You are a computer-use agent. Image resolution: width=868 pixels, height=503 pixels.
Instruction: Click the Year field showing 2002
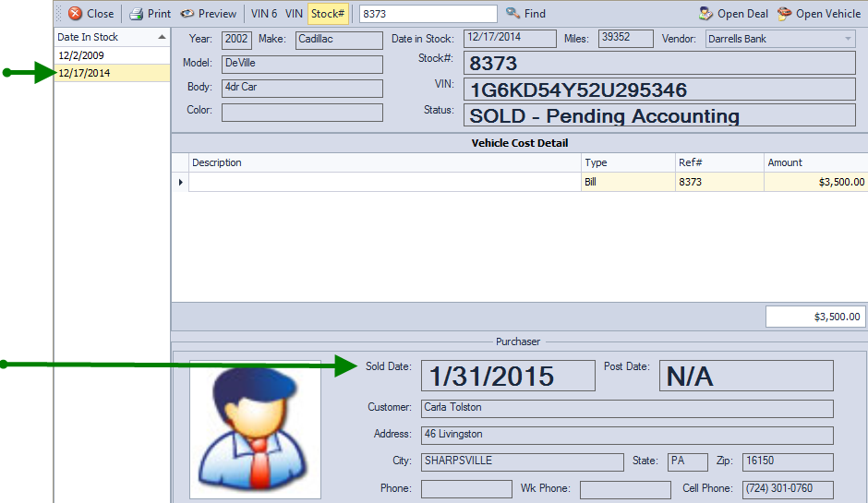pos(236,40)
